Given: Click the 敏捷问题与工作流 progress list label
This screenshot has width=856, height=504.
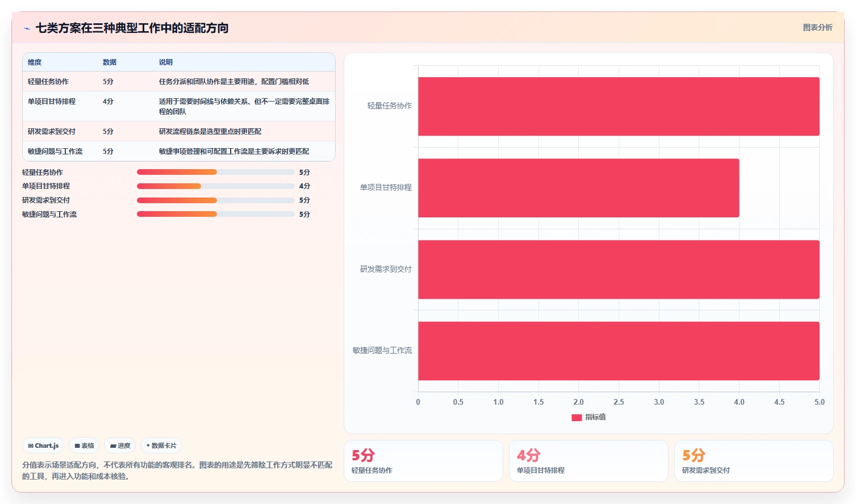Looking at the screenshot, I should tap(49, 214).
